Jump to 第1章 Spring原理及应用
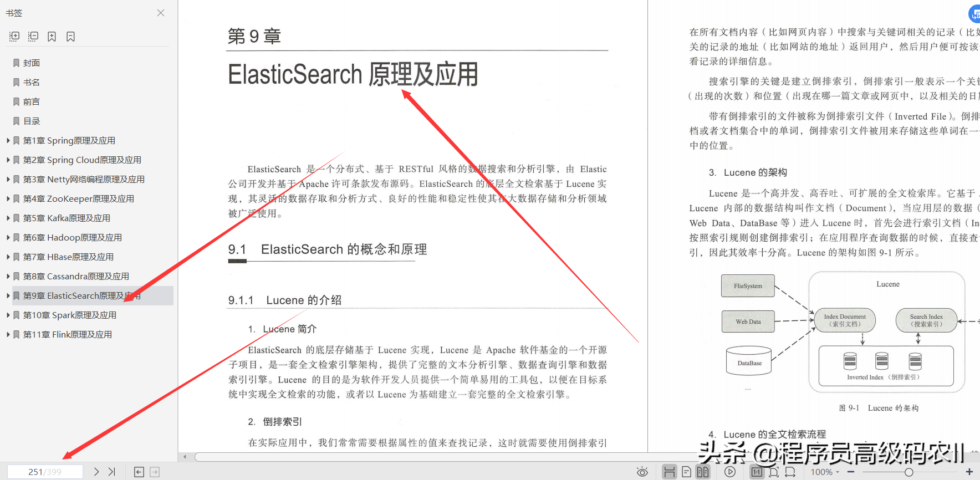The image size is (980, 480). point(69,141)
